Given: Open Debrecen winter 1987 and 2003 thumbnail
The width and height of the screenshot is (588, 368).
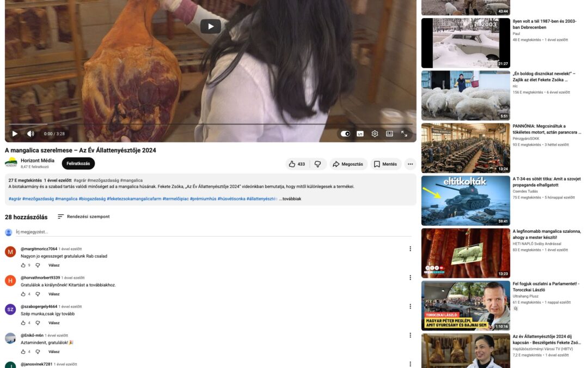Looking at the screenshot, I should pyautogui.click(x=465, y=43).
